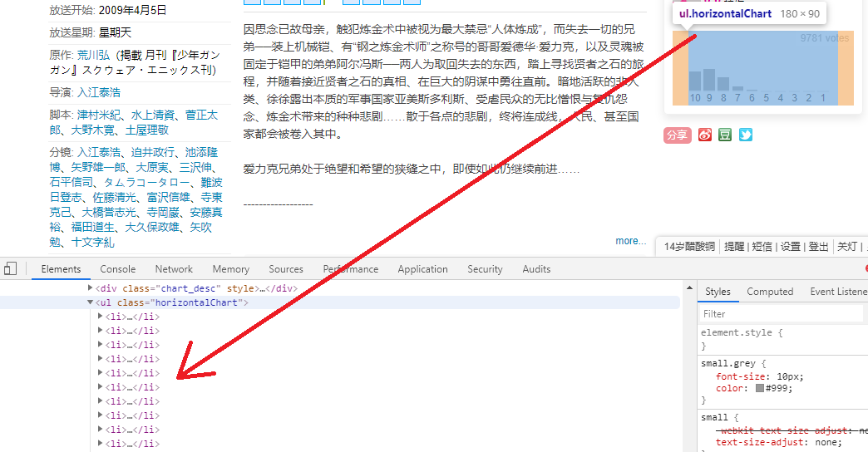Toggle the 关灯 lights-off link
The height and width of the screenshot is (452, 868).
point(847,247)
